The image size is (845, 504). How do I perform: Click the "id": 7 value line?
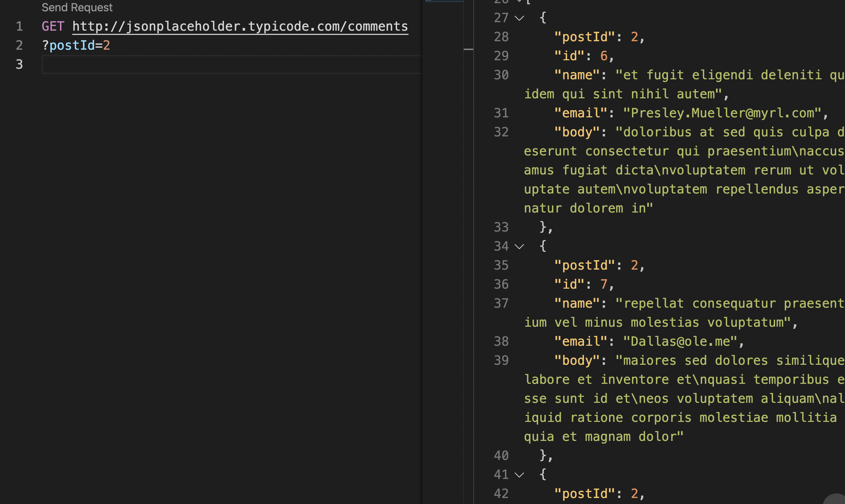click(584, 284)
